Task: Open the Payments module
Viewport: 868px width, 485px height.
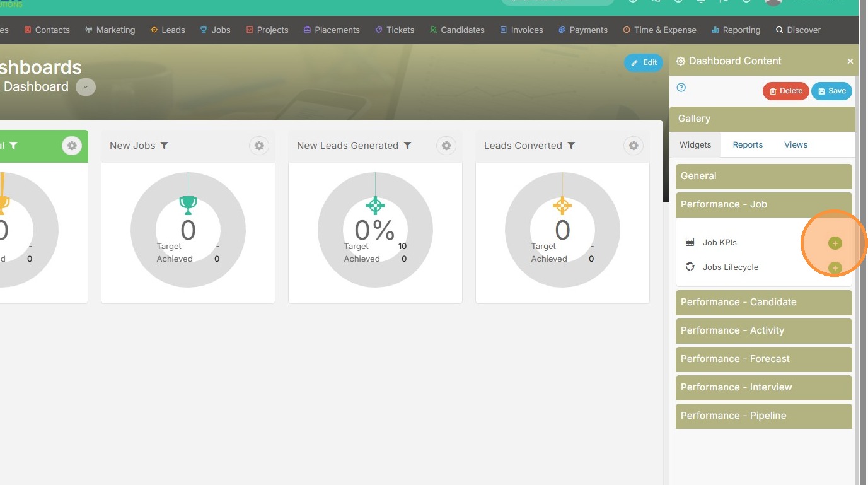Action: [x=583, y=30]
